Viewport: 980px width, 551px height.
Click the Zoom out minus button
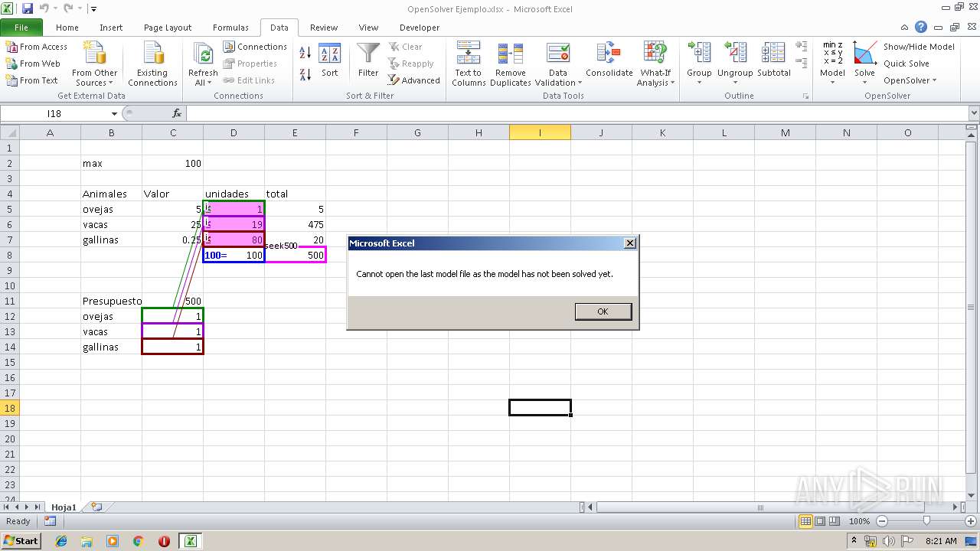pyautogui.click(x=881, y=521)
